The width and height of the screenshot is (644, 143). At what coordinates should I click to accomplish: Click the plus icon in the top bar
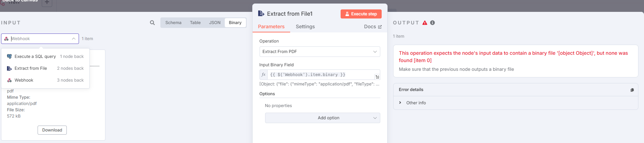pos(47,2)
